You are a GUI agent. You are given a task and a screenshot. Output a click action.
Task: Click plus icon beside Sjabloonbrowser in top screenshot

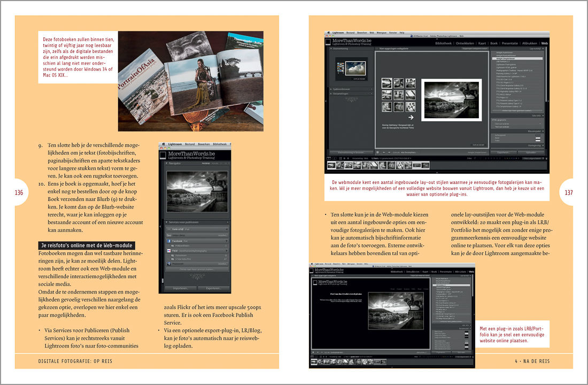click(372, 89)
